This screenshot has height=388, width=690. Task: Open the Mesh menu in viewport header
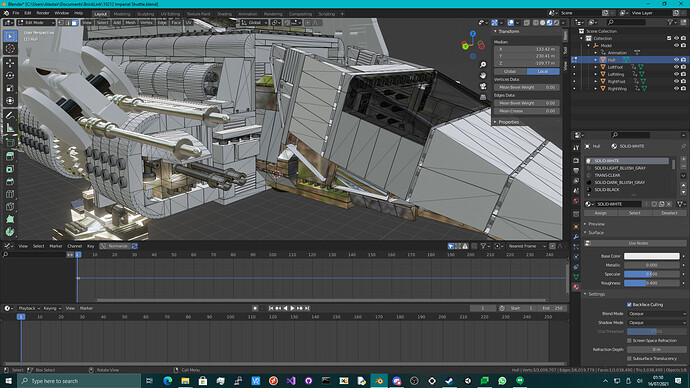[x=131, y=22]
